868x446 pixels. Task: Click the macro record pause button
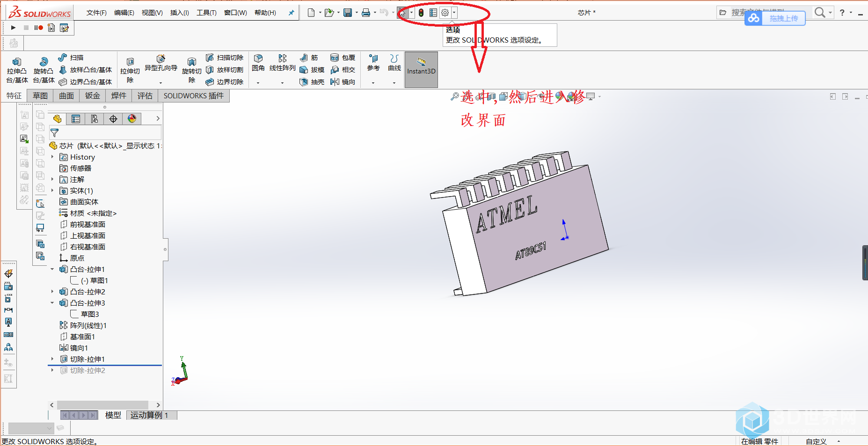(x=38, y=28)
